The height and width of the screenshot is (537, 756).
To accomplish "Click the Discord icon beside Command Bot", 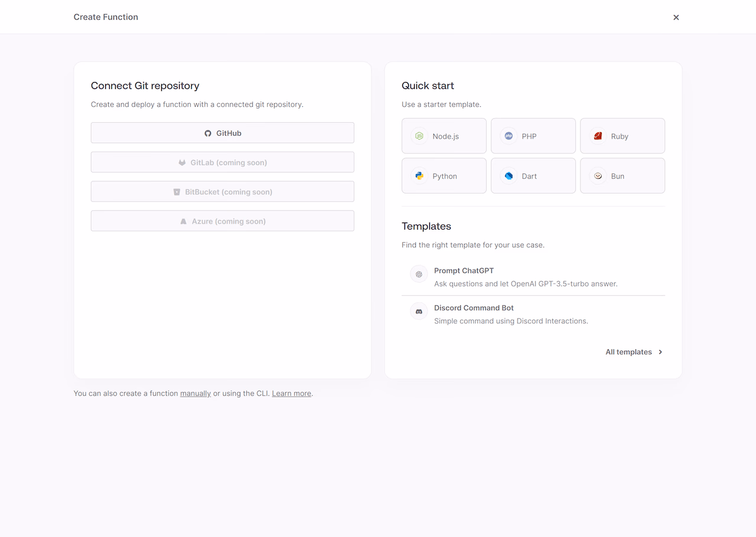I will click(x=419, y=311).
